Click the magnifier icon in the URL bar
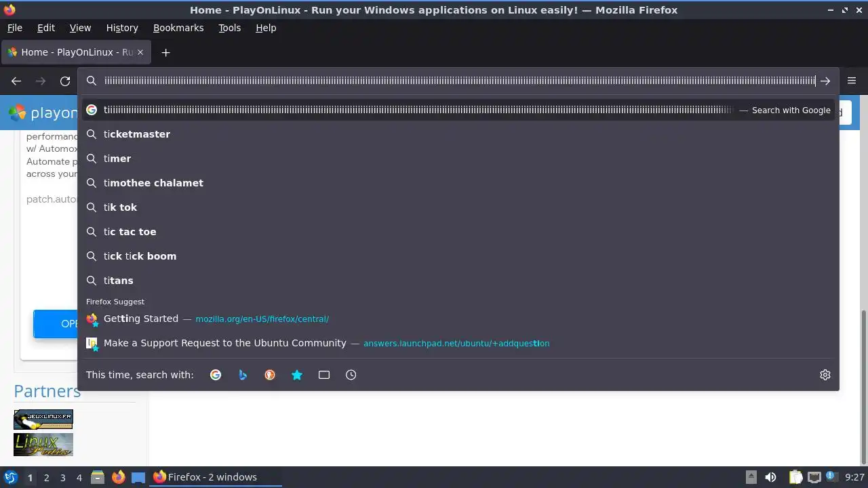 pos(92,81)
